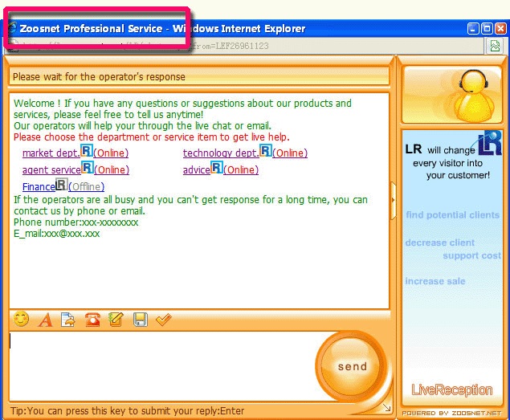Viewport: 510px width, 420px height.
Task: Open the technology dept. link
Action: pos(221,153)
